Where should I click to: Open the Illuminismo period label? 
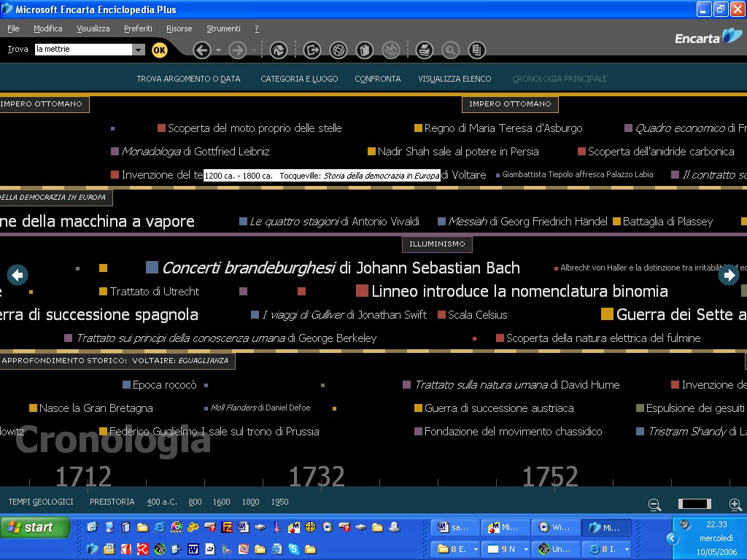tap(438, 244)
